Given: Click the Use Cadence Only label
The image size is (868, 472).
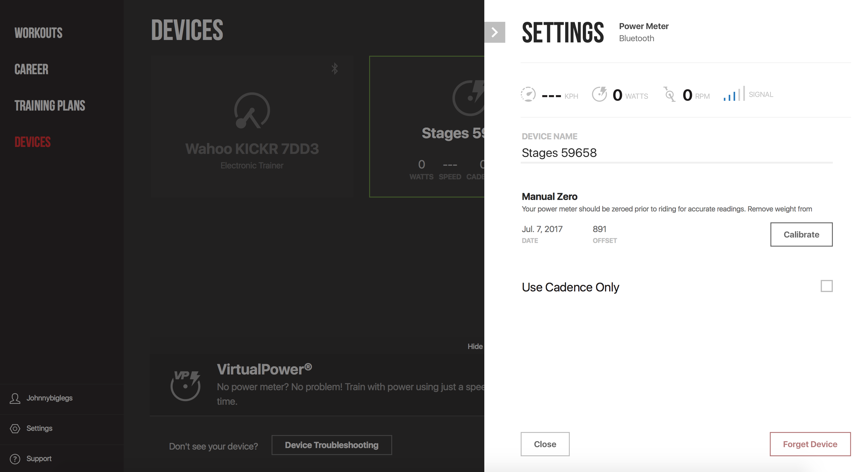Looking at the screenshot, I should pos(570,288).
